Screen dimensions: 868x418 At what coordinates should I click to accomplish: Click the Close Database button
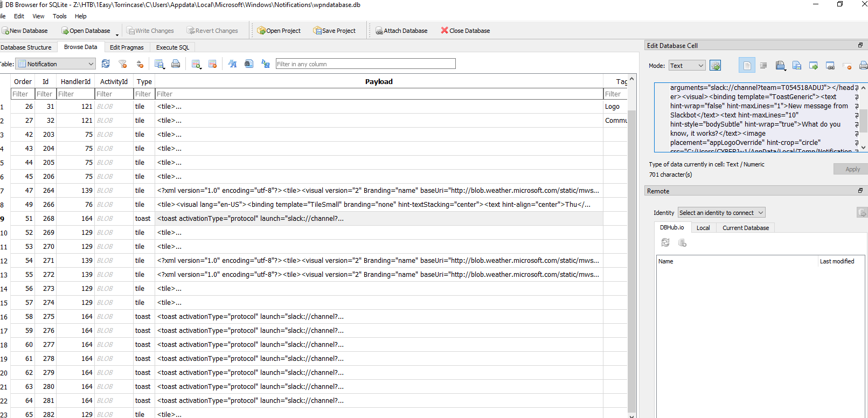click(x=465, y=31)
